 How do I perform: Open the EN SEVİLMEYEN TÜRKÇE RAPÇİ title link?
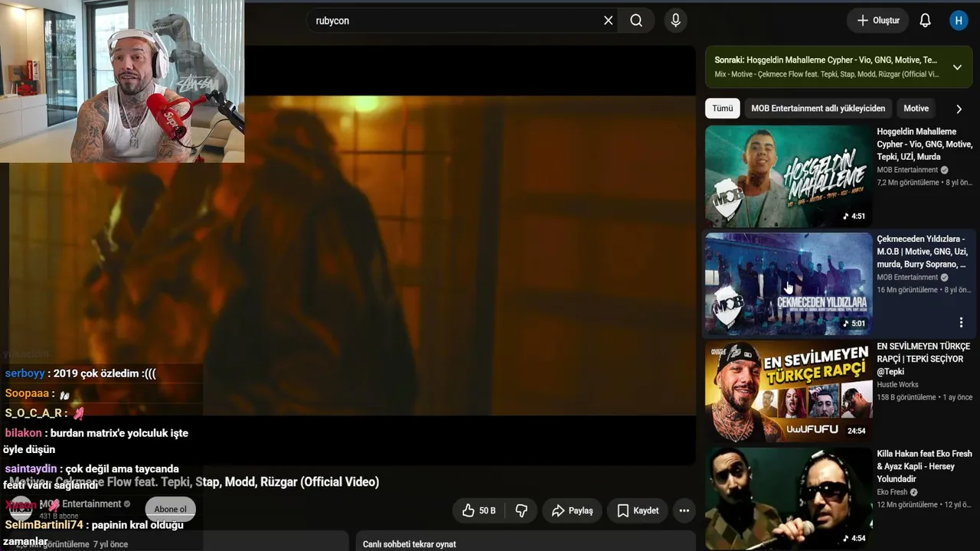(923, 359)
